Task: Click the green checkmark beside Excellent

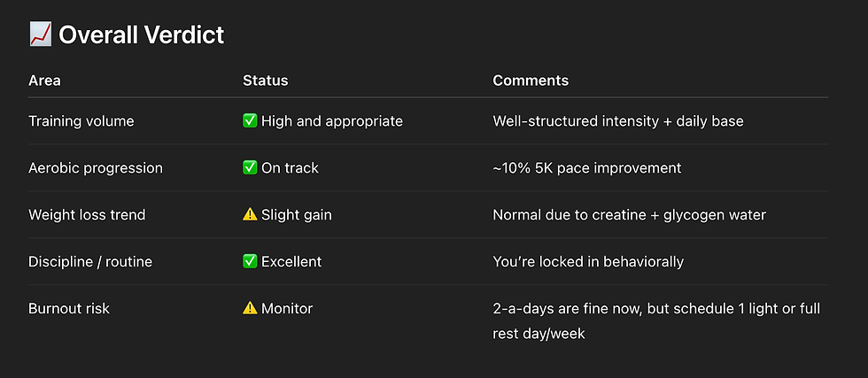Action: 250,262
